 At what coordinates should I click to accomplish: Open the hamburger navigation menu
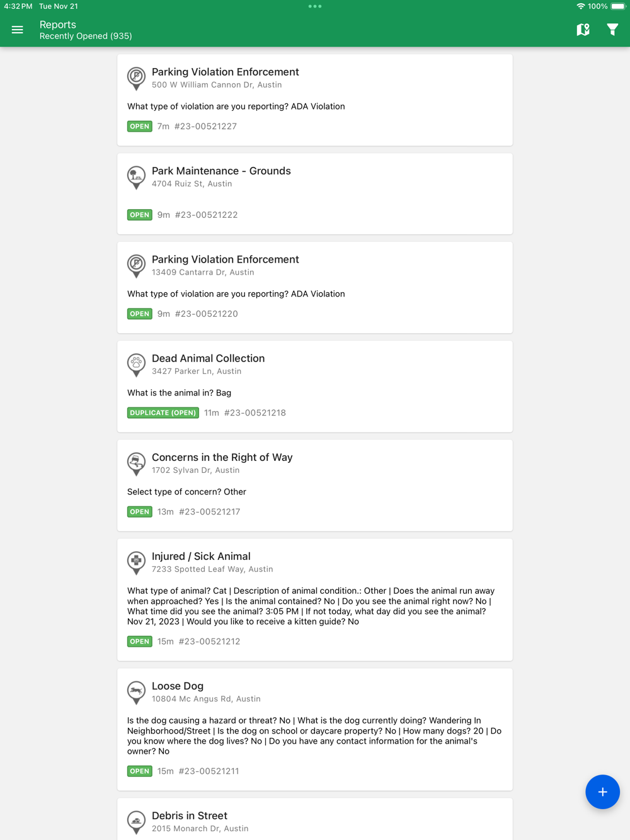coord(17,30)
